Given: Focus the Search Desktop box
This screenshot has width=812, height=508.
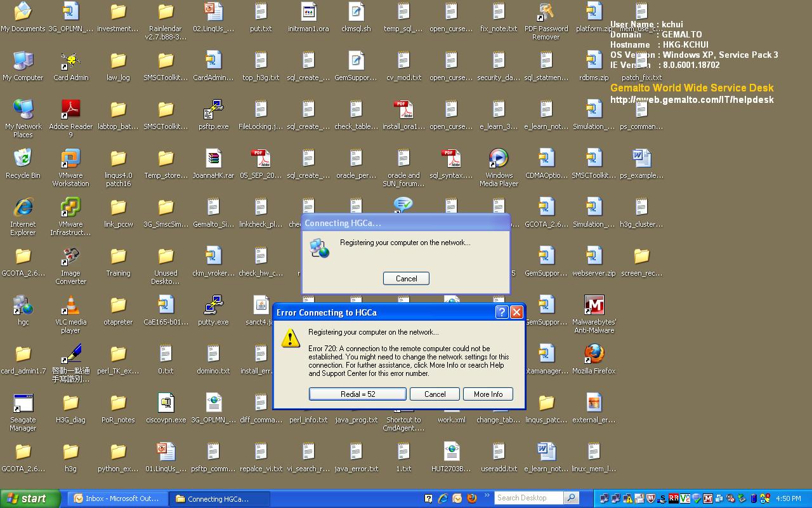Looking at the screenshot, I should point(528,498).
